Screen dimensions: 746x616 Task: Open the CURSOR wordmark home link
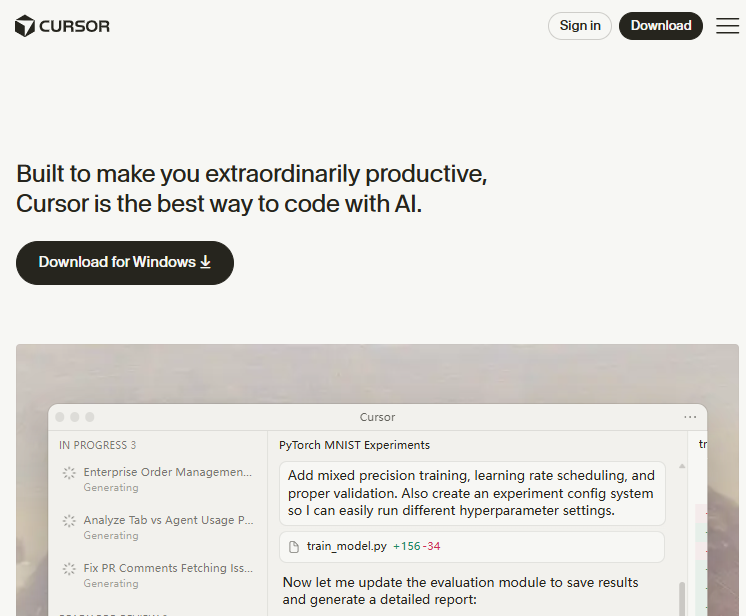pos(75,26)
